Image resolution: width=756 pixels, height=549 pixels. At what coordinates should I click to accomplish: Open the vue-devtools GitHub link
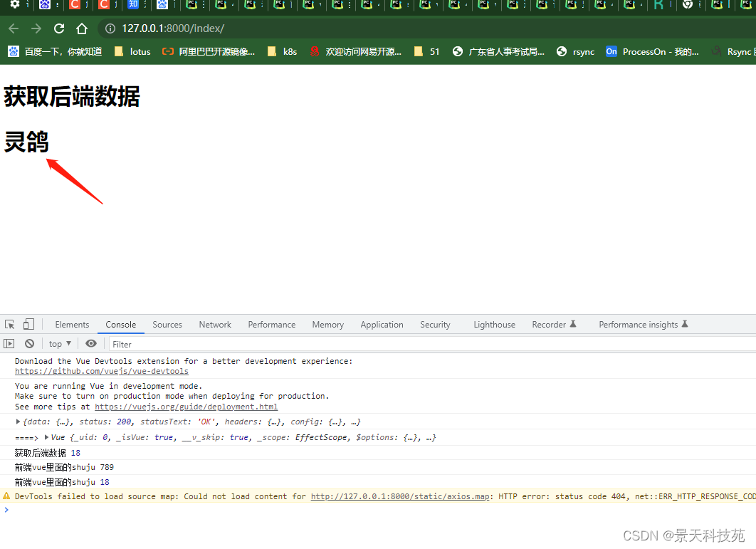click(102, 371)
